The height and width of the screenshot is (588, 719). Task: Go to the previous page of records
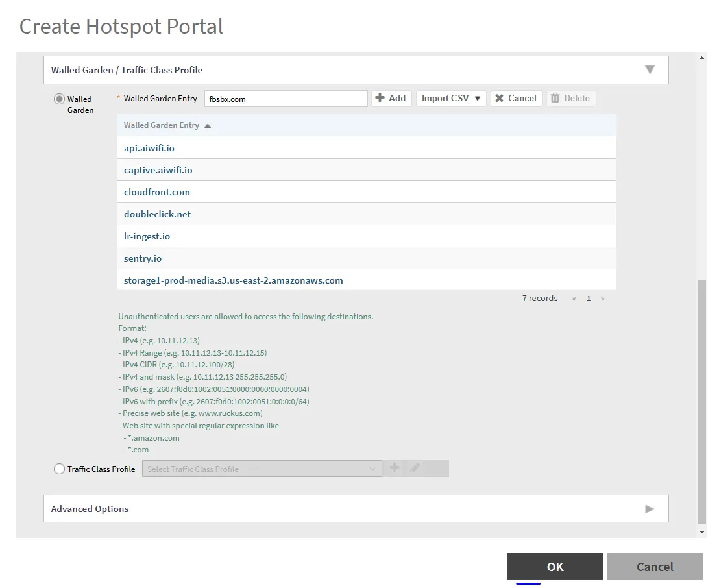pyautogui.click(x=574, y=299)
